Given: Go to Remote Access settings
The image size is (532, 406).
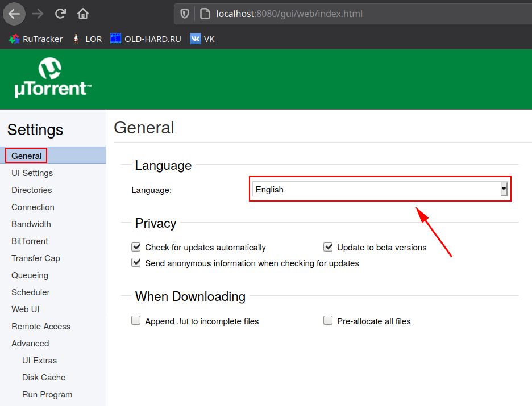Looking at the screenshot, I should [41, 327].
